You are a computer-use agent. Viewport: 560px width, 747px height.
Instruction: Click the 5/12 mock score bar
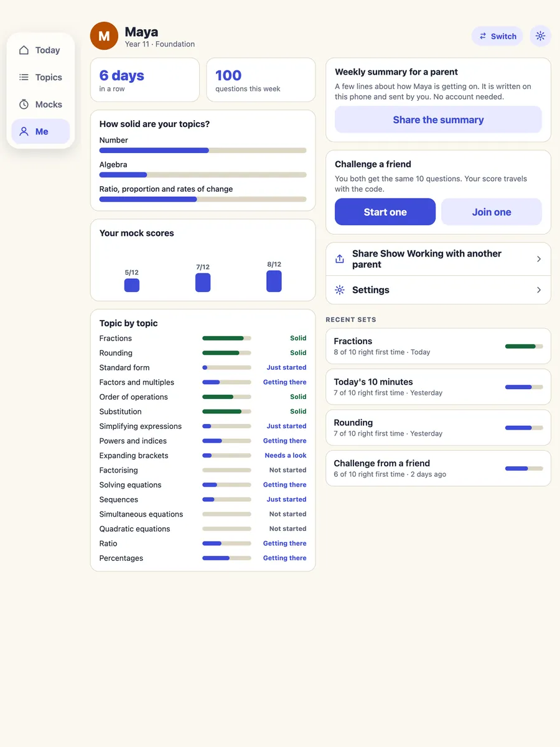coord(132,285)
